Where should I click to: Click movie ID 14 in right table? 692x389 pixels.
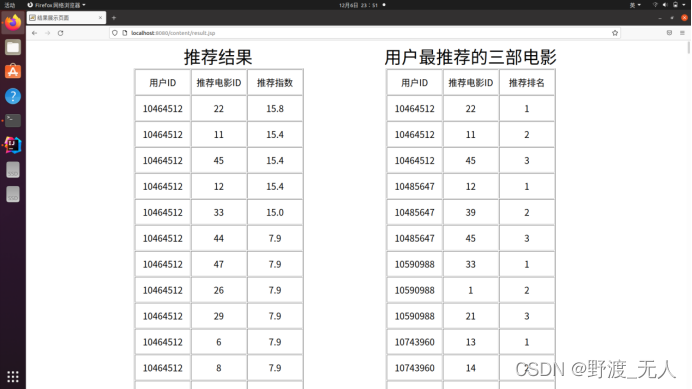pyautogui.click(x=470, y=368)
